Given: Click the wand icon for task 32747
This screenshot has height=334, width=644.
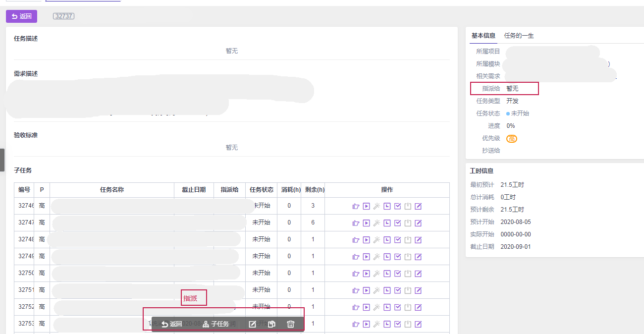Looking at the screenshot, I should (x=376, y=223).
